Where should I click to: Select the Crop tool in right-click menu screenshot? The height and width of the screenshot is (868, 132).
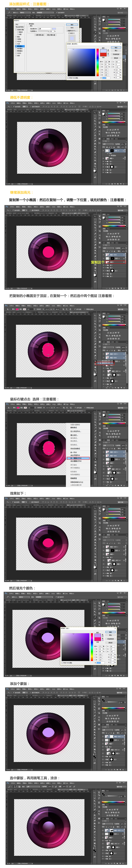point(96,425)
